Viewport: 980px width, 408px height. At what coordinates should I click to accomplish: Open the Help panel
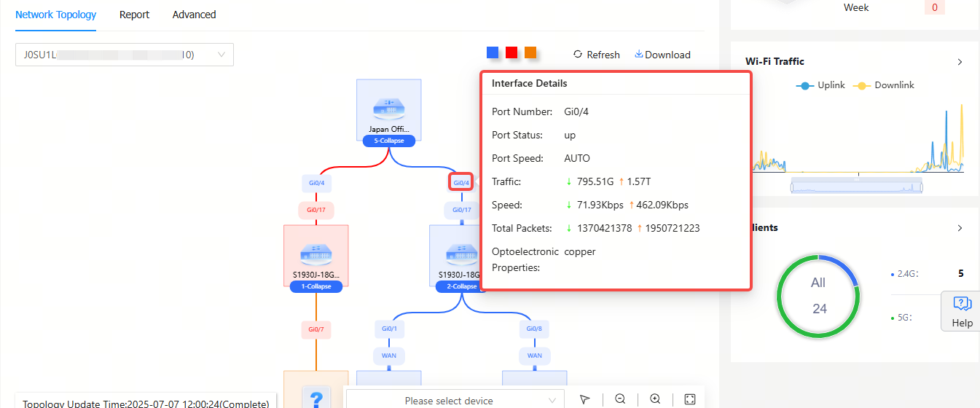click(x=962, y=311)
